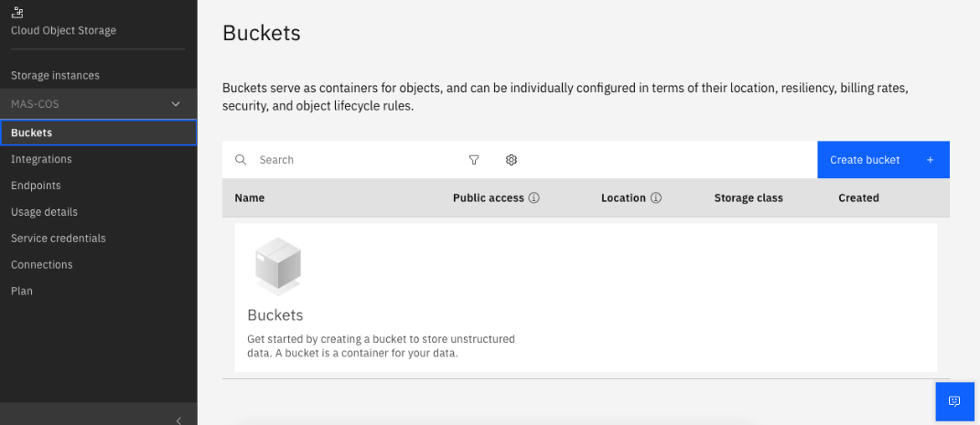Collapse the sidebar with the left chevron
This screenshot has width=980, height=425.
[x=178, y=420]
